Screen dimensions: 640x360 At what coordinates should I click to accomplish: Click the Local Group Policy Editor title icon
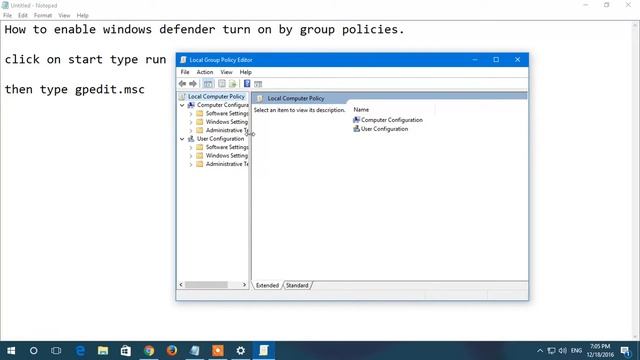click(x=183, y=60)
